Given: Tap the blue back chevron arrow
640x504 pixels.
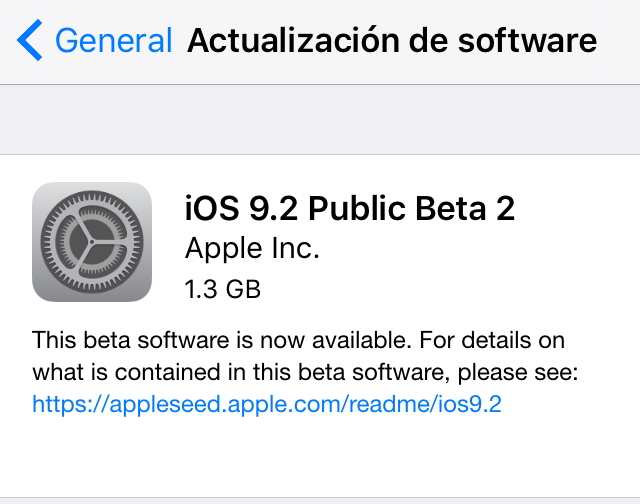Looking at the screenshot, I should click(x=29, y=40).
